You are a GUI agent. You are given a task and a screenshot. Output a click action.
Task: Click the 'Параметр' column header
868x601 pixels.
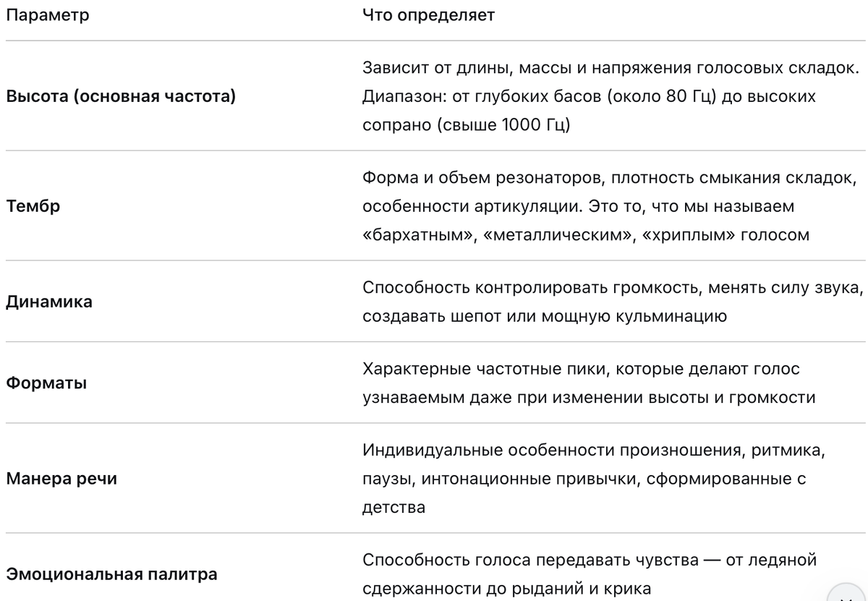(x=48, y=16)
